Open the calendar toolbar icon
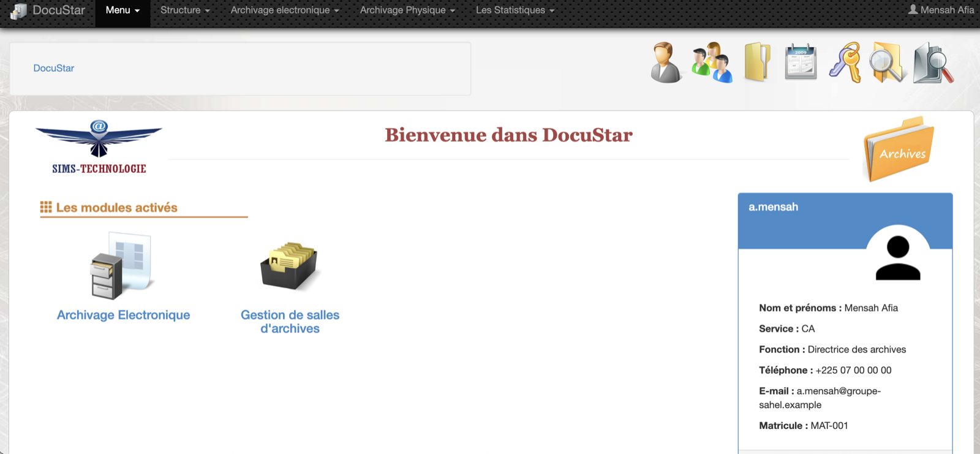 pos(801,62)
